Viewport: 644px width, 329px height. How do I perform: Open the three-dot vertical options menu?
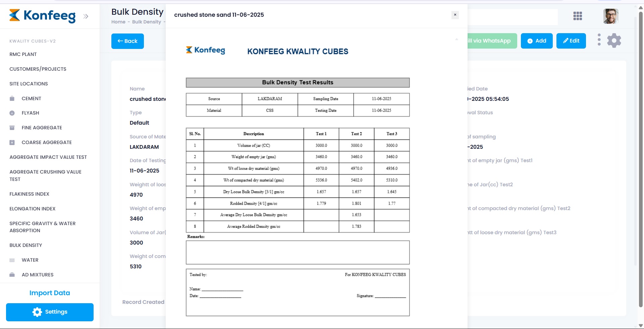tap(599, 40)
